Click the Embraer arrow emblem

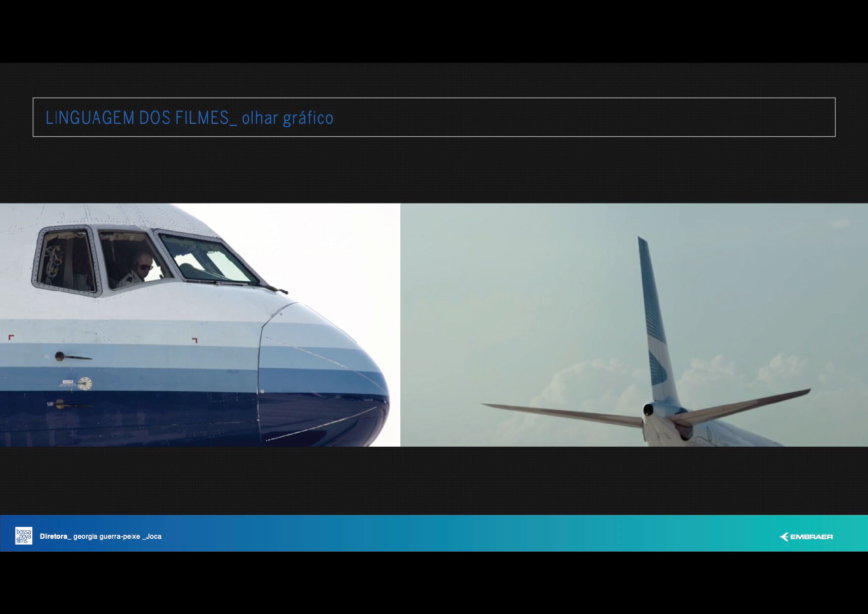784,537
